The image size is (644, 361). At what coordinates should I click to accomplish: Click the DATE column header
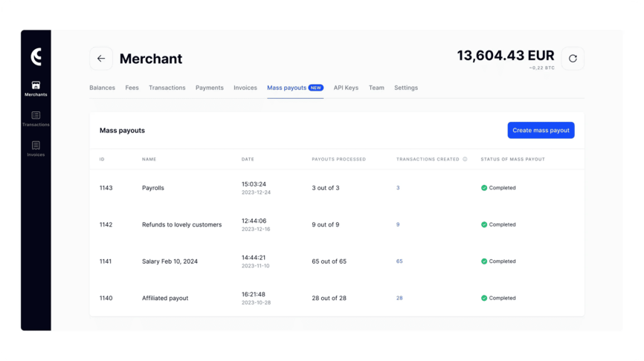248,159
